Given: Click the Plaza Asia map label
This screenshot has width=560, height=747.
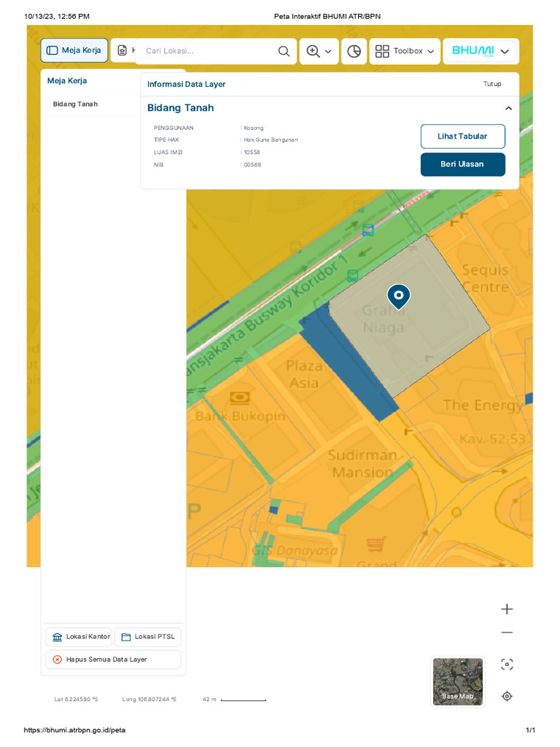Looking at the screenshot, I should coord(304,374).
